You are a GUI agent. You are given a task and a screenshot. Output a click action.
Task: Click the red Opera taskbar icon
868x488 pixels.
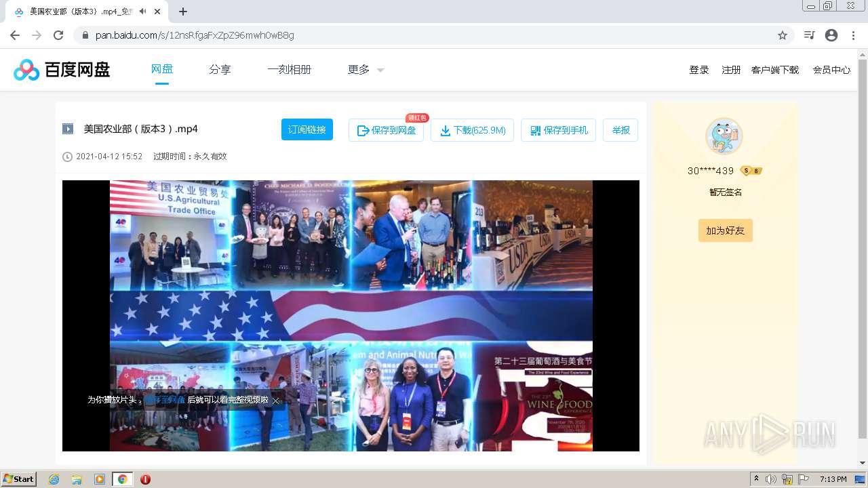click(145, 479)
